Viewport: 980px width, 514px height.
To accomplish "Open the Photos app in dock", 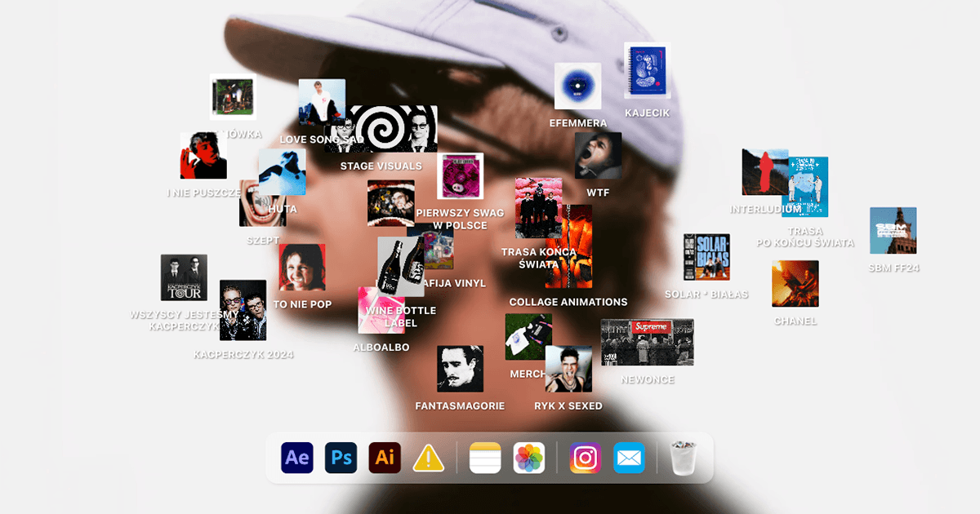I will pos(529,458).
